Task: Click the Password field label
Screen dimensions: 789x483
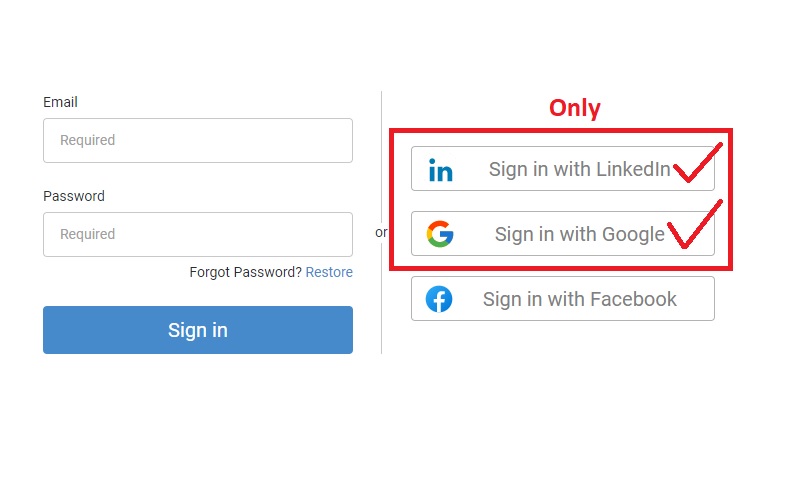Action: click(x=74, y=196)
